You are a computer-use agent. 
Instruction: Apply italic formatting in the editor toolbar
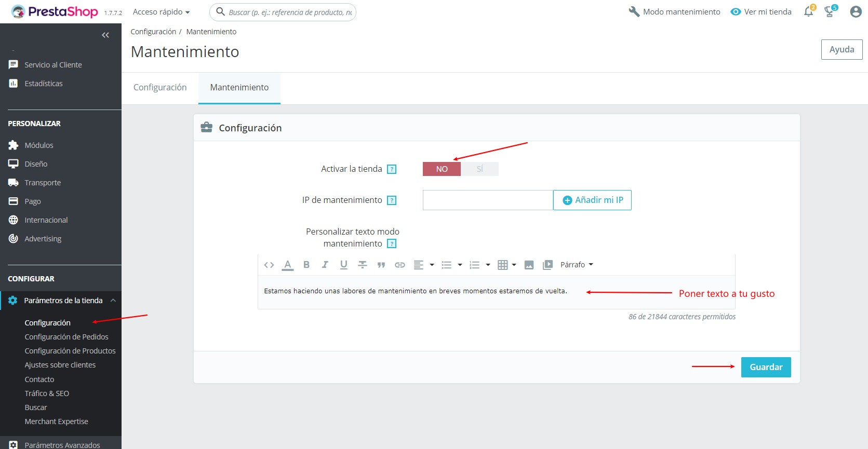(325, 265)
